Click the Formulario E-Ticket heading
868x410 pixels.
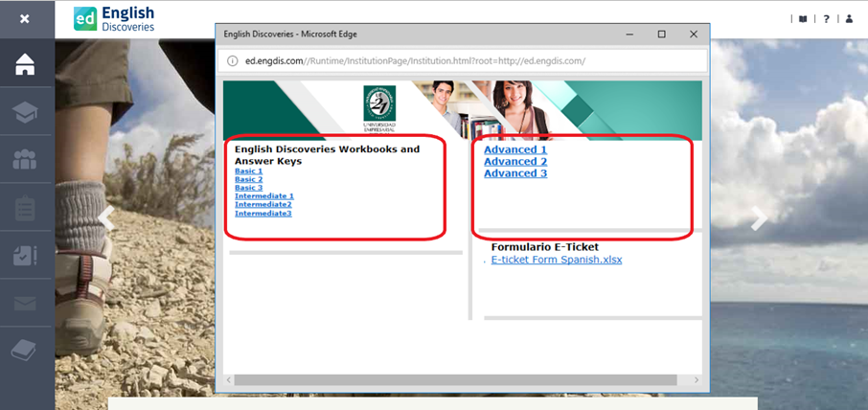[x=545, y=247]
